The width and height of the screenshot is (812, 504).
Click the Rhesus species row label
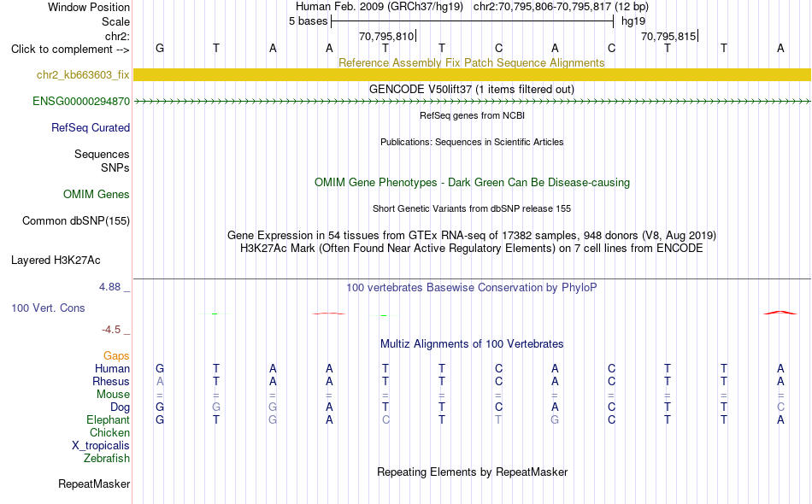[111, 382]
